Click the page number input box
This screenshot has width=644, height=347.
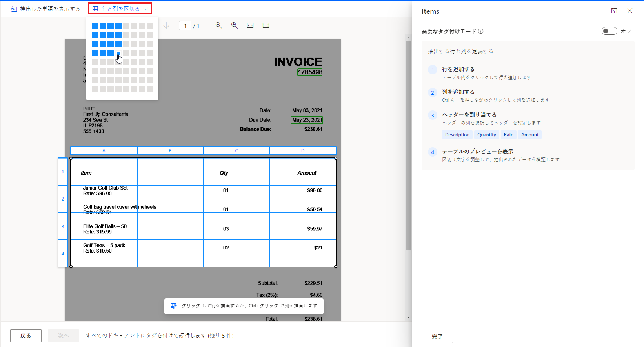(x=185, y=26)
